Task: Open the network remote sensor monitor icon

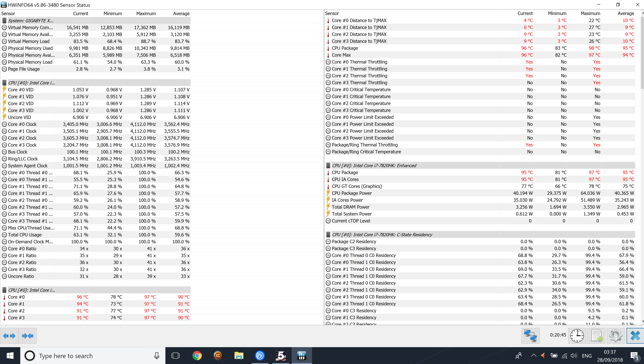Action: [530, 336]
